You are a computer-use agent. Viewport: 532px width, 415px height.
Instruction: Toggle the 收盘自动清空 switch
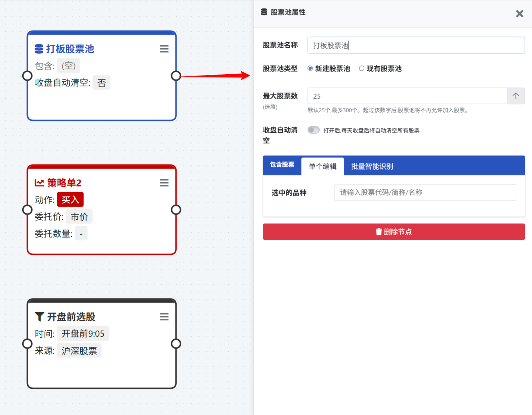pyautogui.click(x=314, y=130)
